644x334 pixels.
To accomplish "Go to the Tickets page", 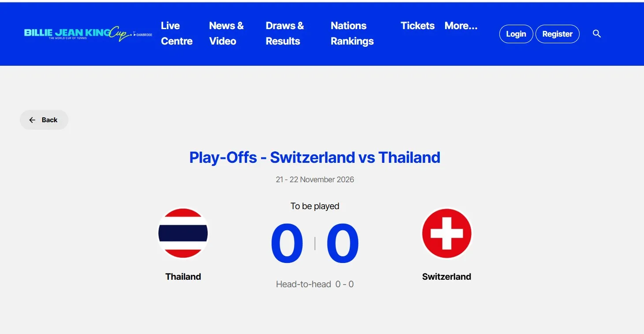I will click(x=418, y=26).
